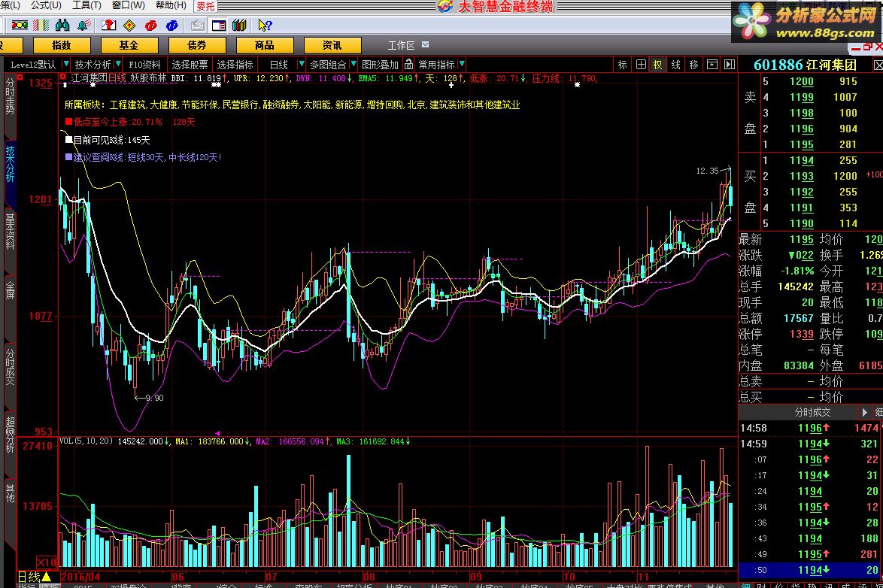Click the context help cursor icon
883x588 pixels.
[x=265, y=26]
